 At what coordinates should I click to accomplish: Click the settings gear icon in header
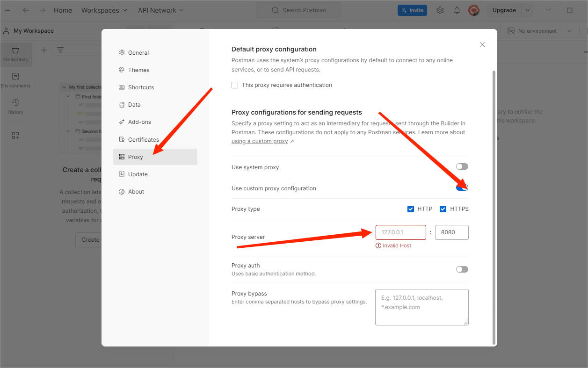click(440, 10)
